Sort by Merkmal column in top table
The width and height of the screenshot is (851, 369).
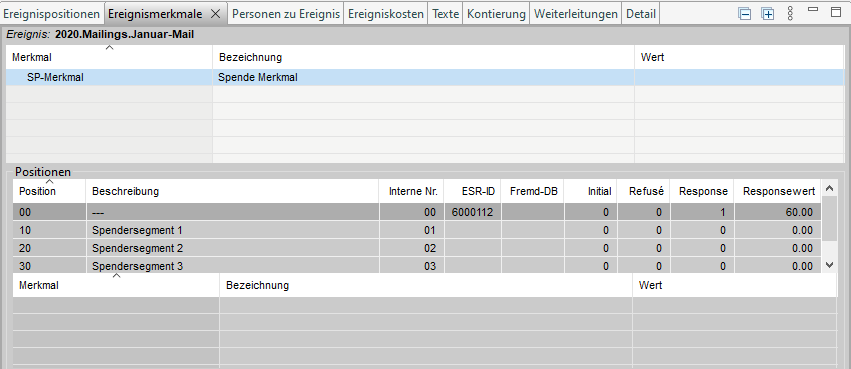click(x=109, y=57)
